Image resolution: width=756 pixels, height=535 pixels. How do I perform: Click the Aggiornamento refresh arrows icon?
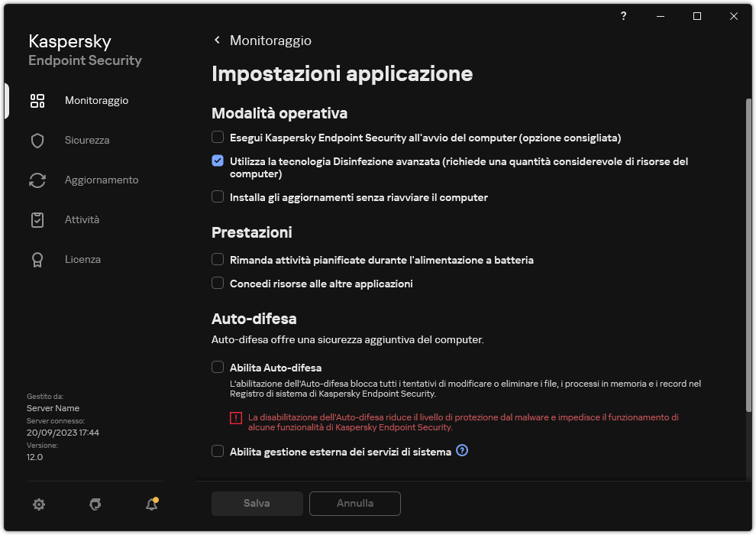[x=37, y=180]
